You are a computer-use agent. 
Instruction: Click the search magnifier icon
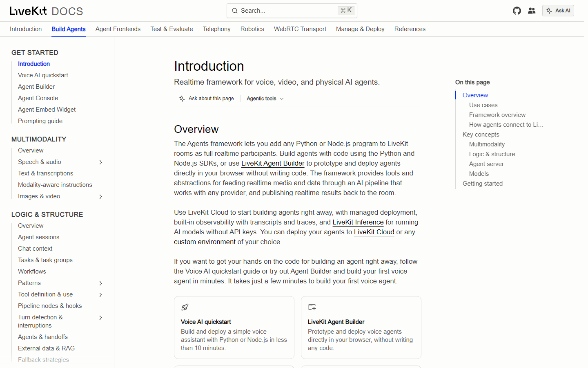pos(235,11)
